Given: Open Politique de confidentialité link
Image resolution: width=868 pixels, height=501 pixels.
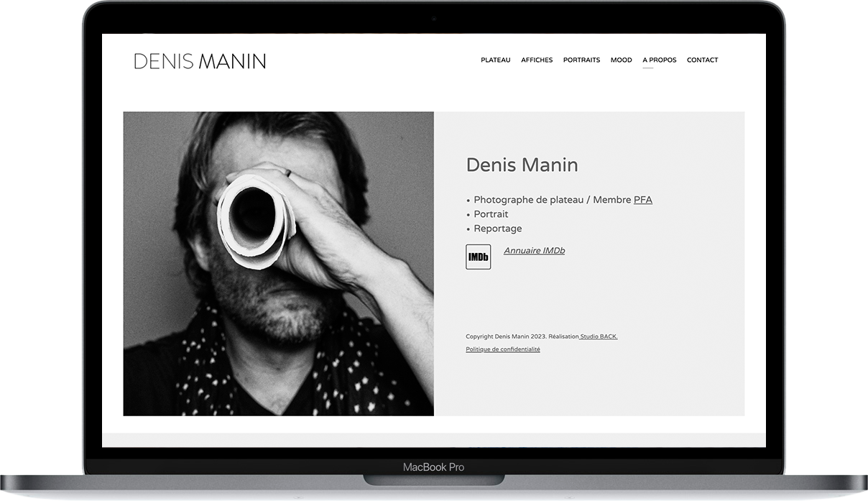Looking at the screenshot, I should pos(503,349).
